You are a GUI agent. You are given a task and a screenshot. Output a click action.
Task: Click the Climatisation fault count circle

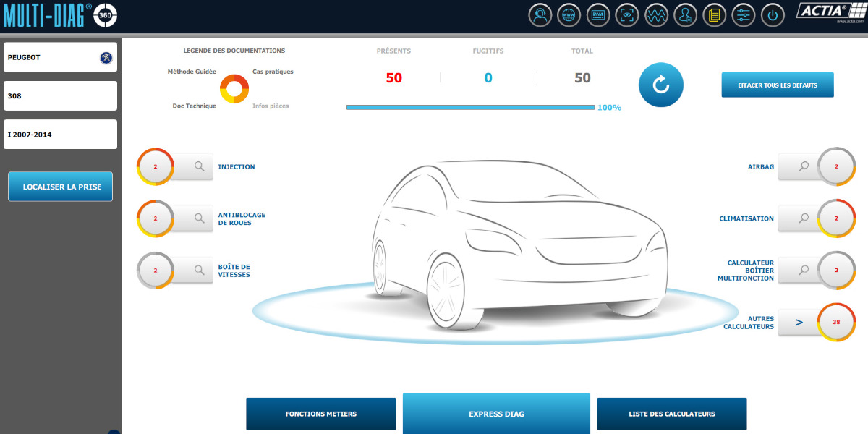point(836,218)
